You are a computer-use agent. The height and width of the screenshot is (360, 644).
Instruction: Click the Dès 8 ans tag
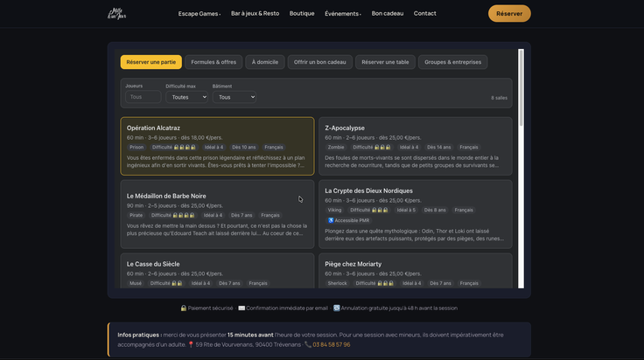[435, 210]
